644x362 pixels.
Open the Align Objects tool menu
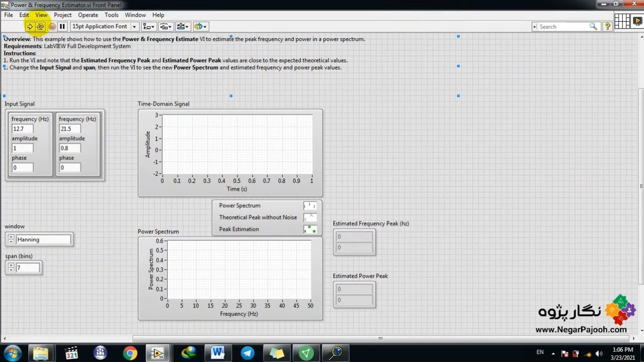coord(148,27)
